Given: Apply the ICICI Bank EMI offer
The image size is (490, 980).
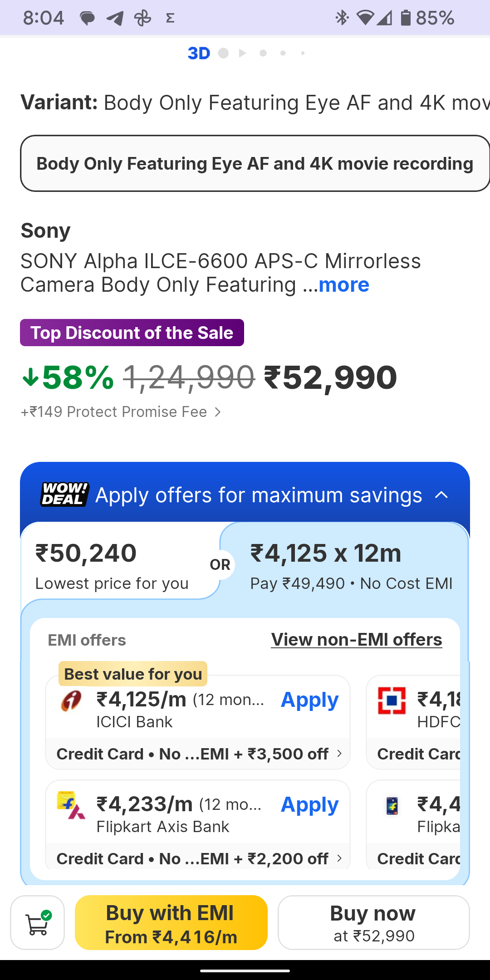Looking at the screenshot, I should click(x=309, y=700).
